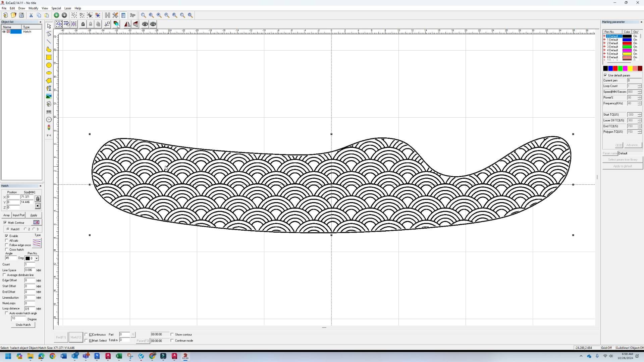Toggle Use default param checkbox

click(x=605, y=75)
